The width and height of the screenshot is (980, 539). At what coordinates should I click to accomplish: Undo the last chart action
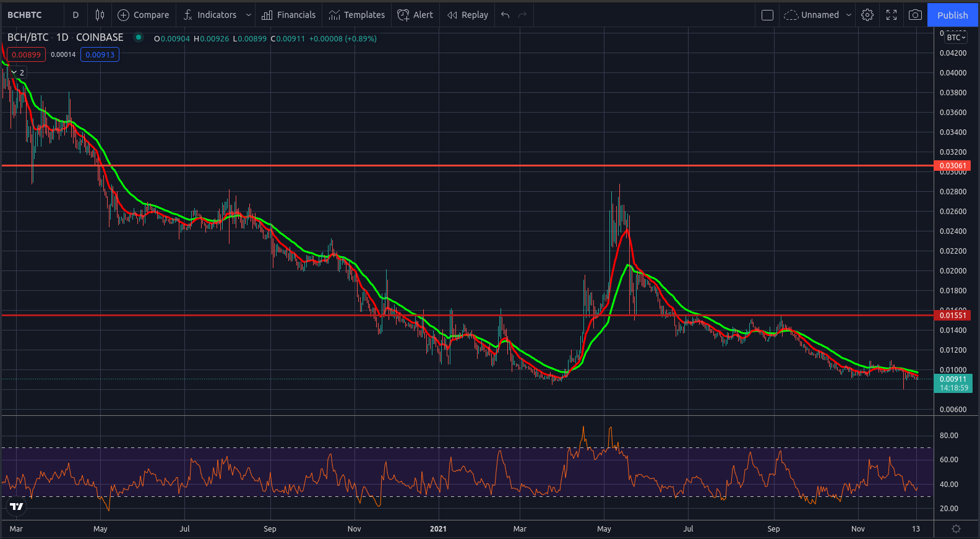point(505,15)
